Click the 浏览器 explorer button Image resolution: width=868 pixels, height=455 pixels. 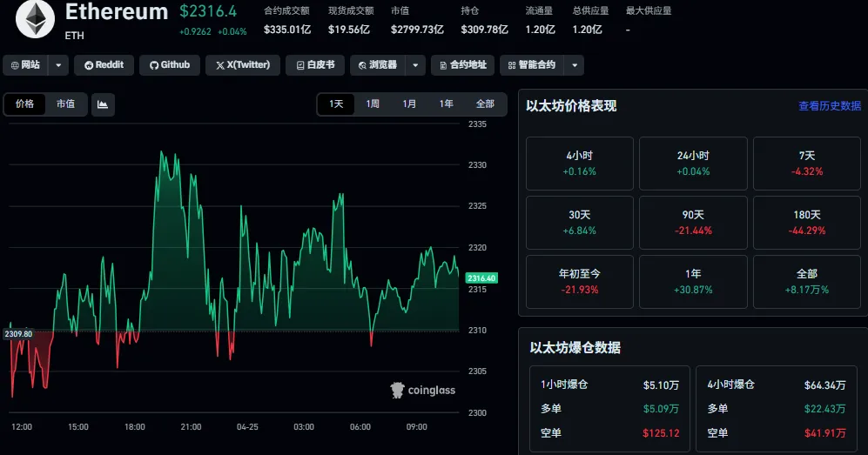coord(378,65)
